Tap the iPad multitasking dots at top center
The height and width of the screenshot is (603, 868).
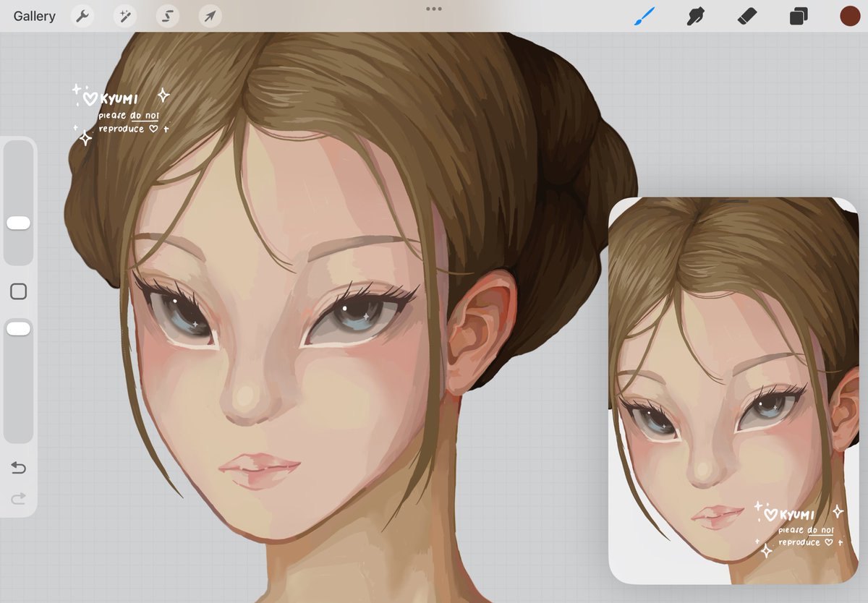pos(434,9)
